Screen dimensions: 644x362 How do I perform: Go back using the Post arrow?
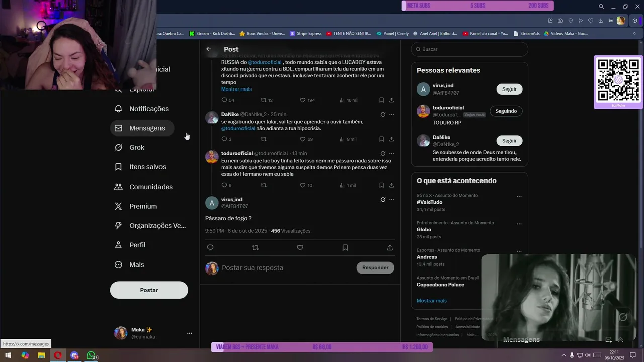209,49
